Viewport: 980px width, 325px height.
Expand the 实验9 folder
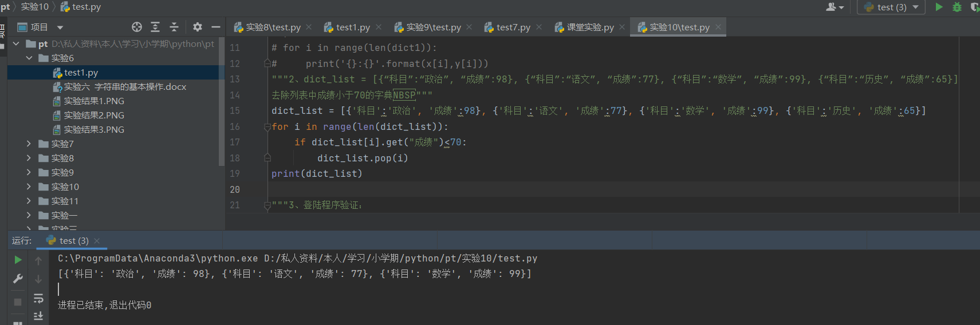[x=29, y=172]
